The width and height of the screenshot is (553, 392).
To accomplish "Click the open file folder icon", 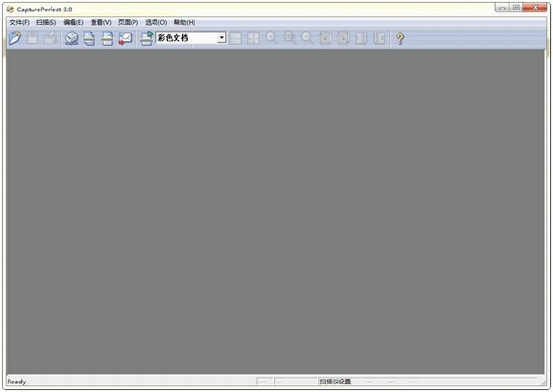I will pyautogui.click(x=15, y=38).
